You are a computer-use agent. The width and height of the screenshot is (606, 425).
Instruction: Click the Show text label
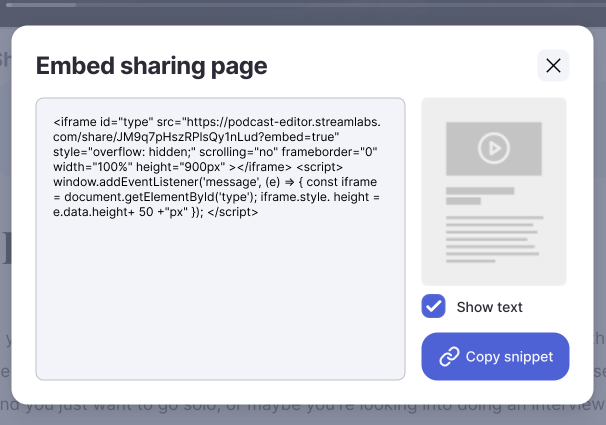(489, 307)
